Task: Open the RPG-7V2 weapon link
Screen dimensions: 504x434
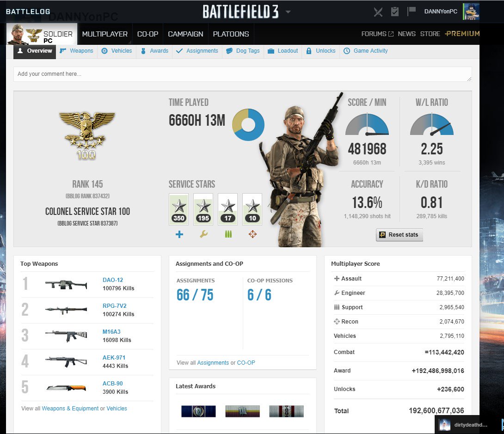Action: click(114, 306)
